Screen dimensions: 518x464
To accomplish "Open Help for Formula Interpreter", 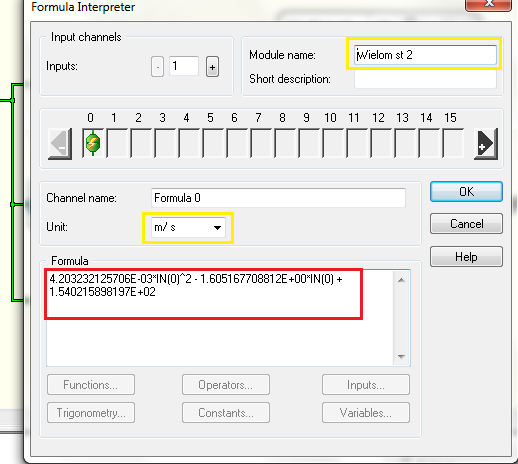I will pyautogui.click(x=466, y=257).
